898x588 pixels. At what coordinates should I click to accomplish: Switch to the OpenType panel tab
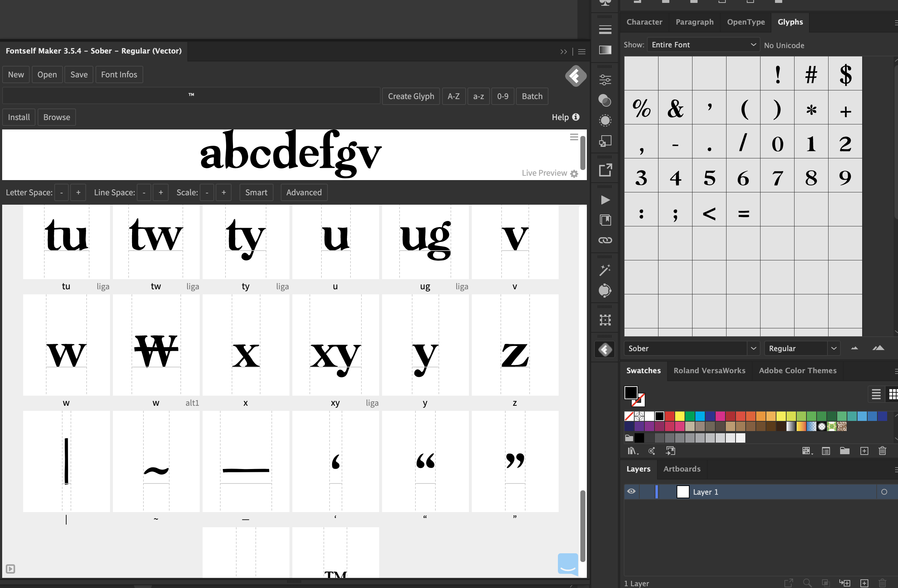pyautogui.click(x=746, y=22)
